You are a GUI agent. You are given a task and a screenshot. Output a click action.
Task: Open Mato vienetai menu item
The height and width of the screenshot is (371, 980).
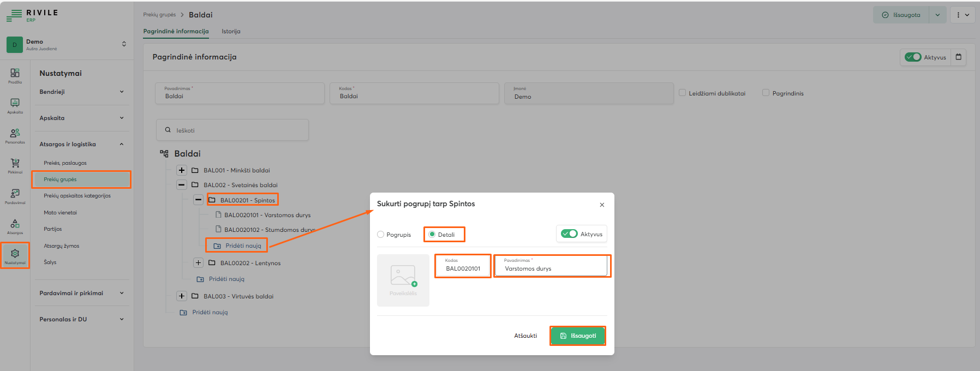[x=61, y=213]
